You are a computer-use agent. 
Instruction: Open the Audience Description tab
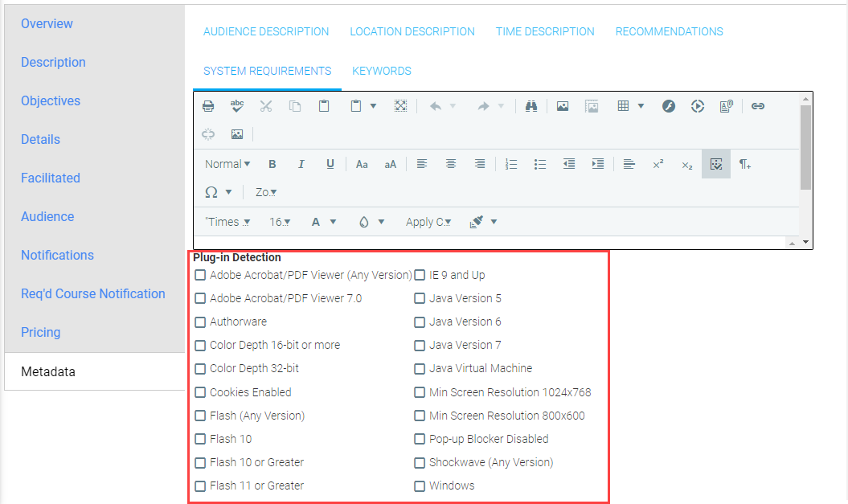pos(266,31)
